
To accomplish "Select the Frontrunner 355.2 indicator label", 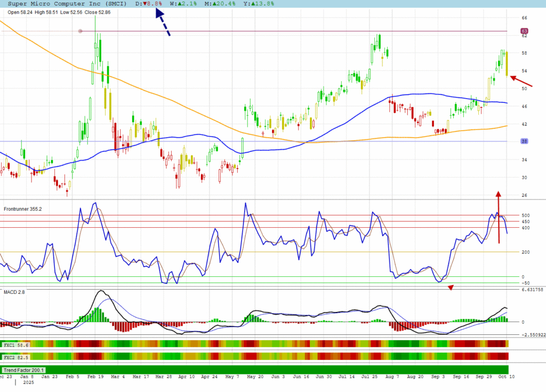I will coord(23,209).
